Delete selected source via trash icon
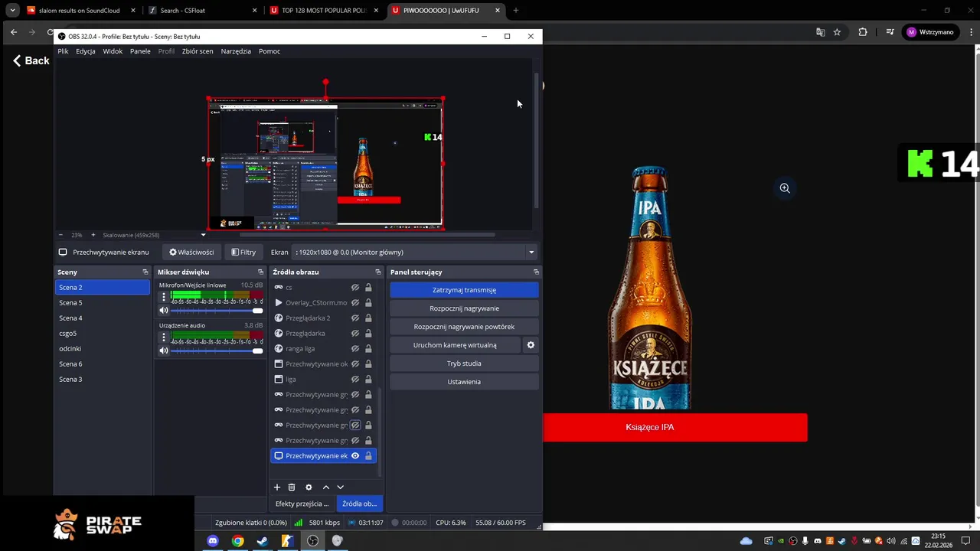980x551 pixels. click(292, 487)
